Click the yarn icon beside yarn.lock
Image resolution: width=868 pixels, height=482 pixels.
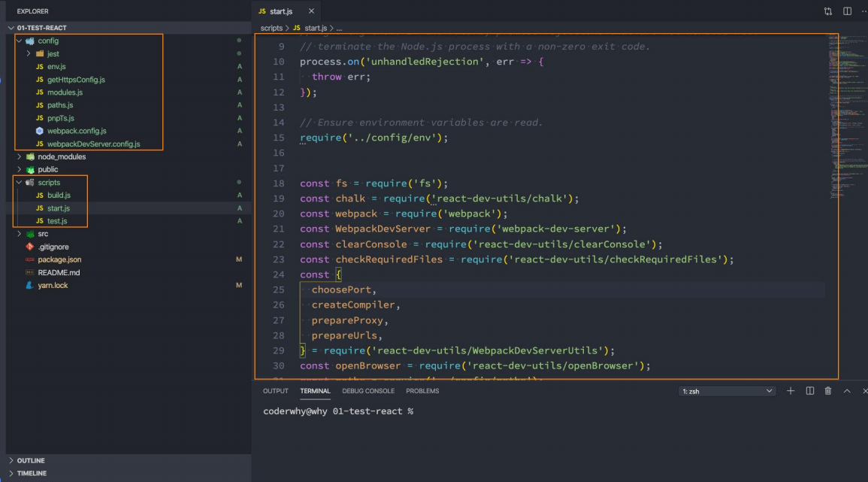pos(30,285)
